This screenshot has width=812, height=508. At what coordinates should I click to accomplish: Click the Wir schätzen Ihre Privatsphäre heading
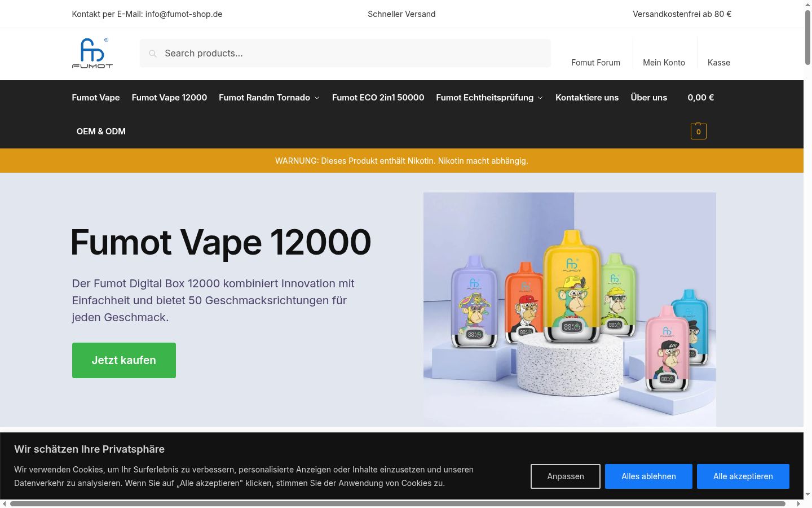(x=89, y=449)
